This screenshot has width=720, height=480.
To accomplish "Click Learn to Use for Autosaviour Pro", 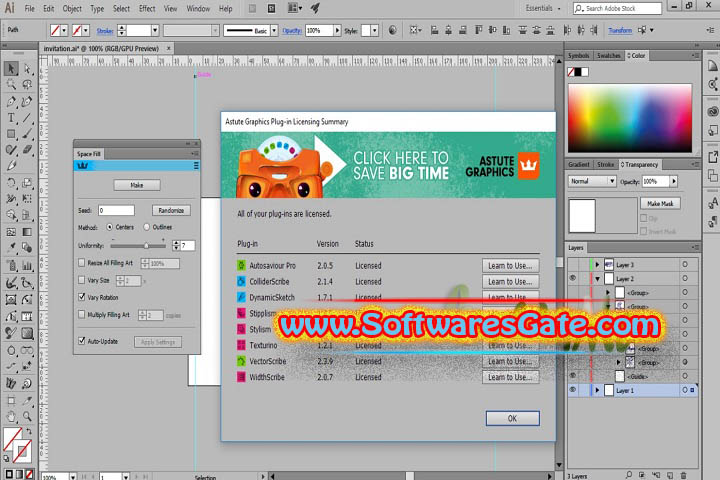I will click(x=510, y=265).
